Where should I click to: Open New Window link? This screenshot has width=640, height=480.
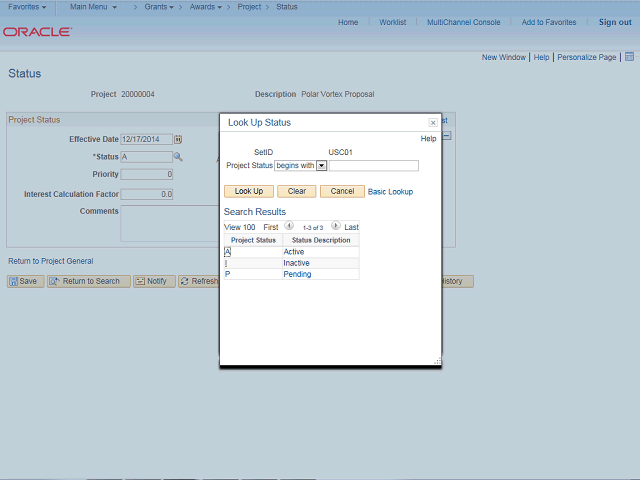[504, 57]
